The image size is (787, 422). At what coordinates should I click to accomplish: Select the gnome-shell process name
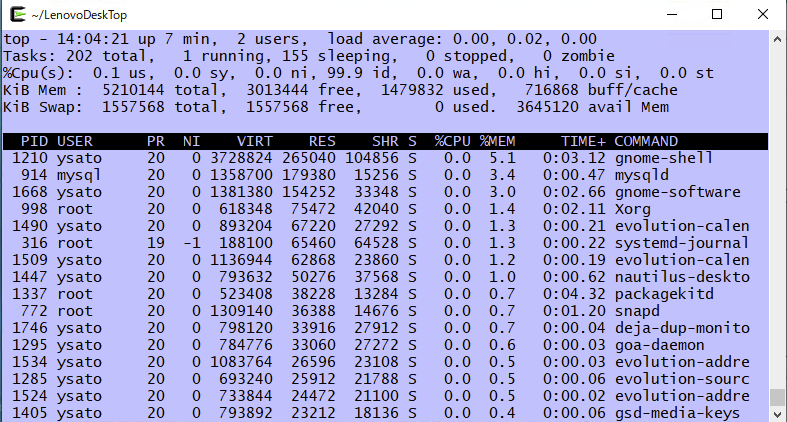[x=664, y=159]
